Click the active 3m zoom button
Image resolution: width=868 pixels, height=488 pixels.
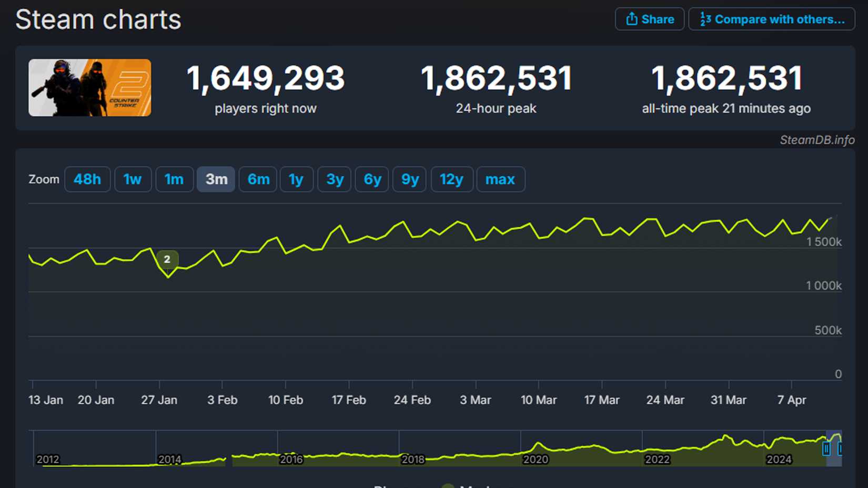pos(216,179)
